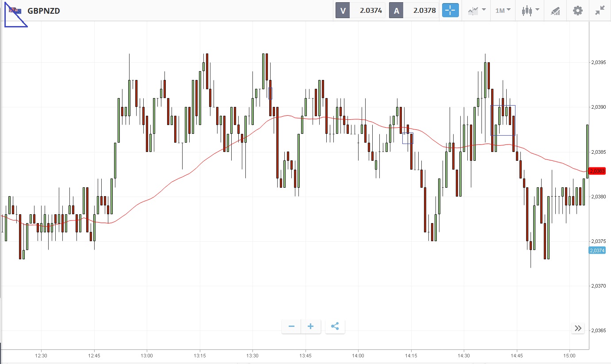Viewport: 611px width, 364px height.
Task: Toggle the blue crosshair cursor button
Action: (x=451, y=11)
